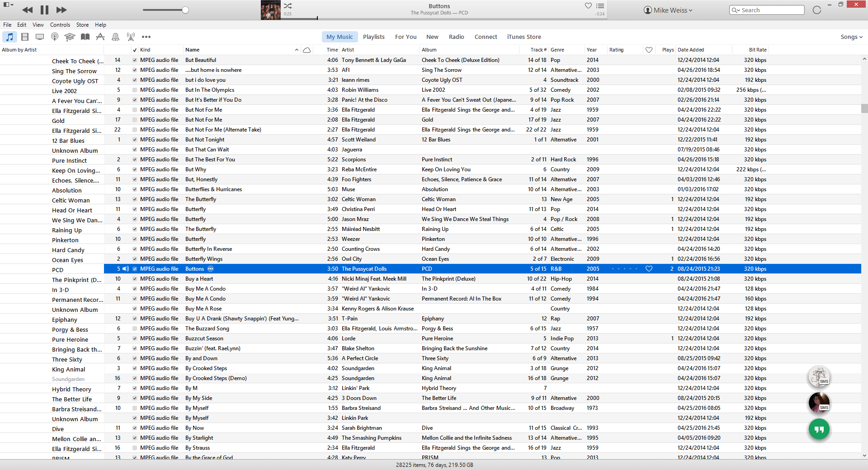Open the File menu

7,25
